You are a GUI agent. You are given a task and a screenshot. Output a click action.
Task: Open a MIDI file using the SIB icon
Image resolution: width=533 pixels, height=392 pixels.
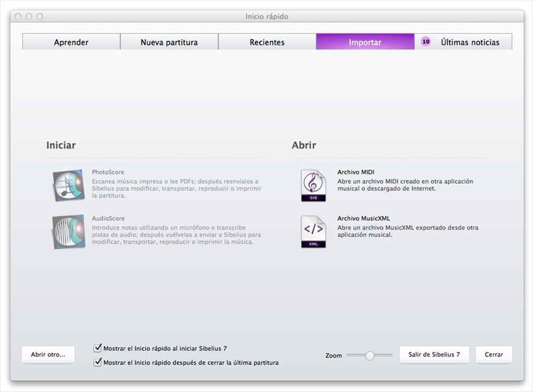(x=313, y=185)
